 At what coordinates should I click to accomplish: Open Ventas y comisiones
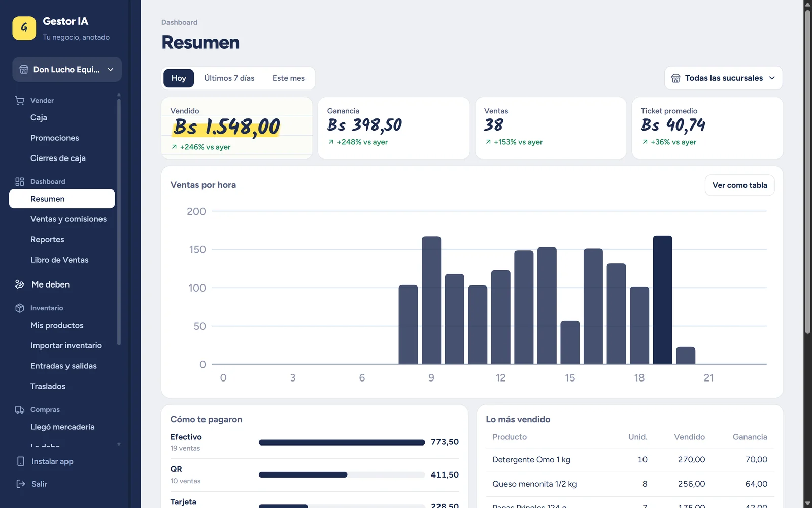coord(62,219)
